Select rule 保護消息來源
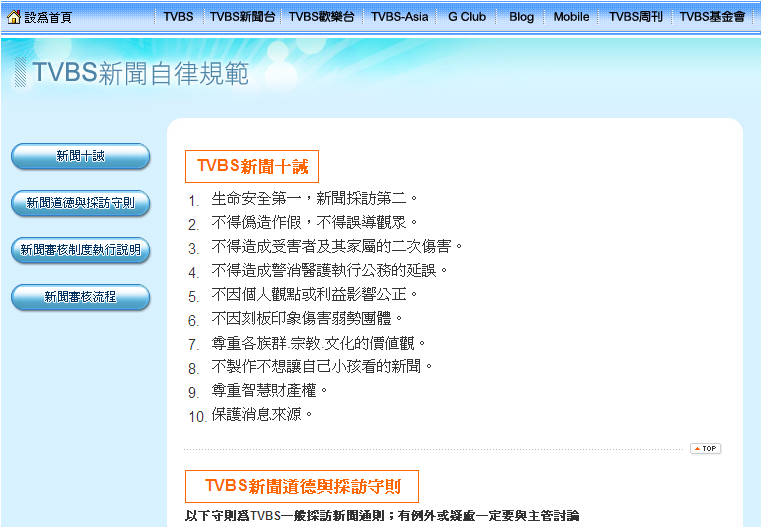 [x=262, y=414]
